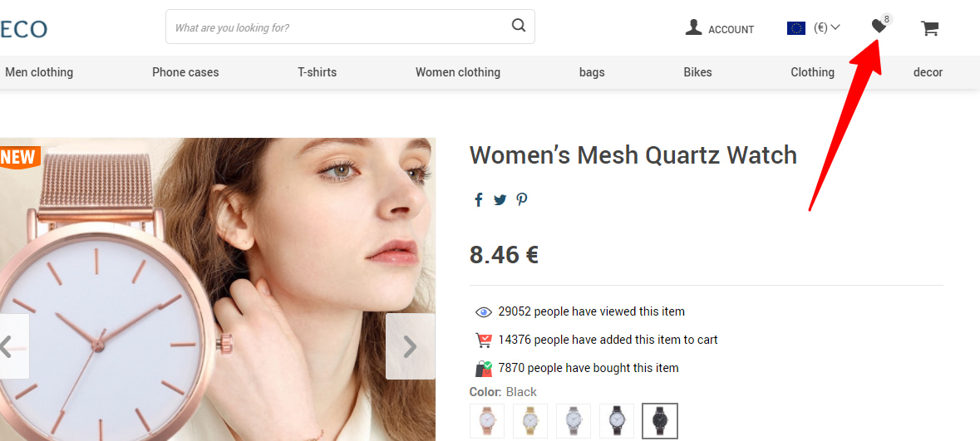Click the Account user icon
980x441 pixels.
[x=693, y=28]
